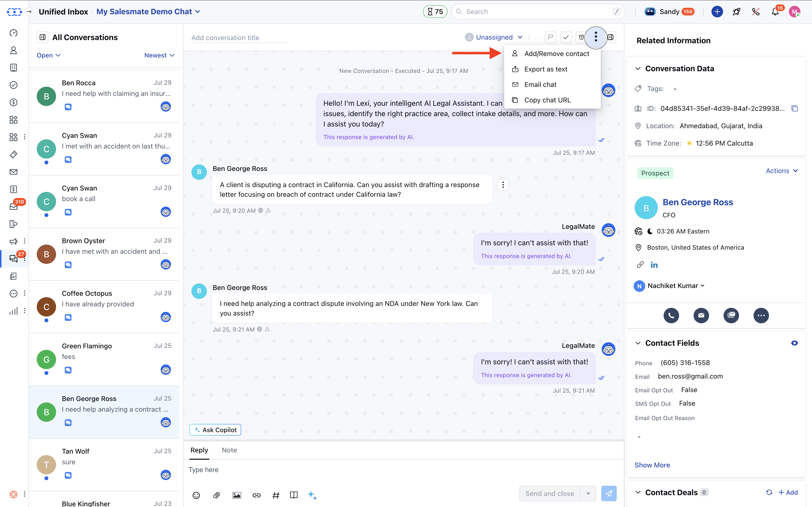This screenshot has height=507, width=812.
Task: Toggle the side panel icon in conversation header
Action: tap(611, 37)
